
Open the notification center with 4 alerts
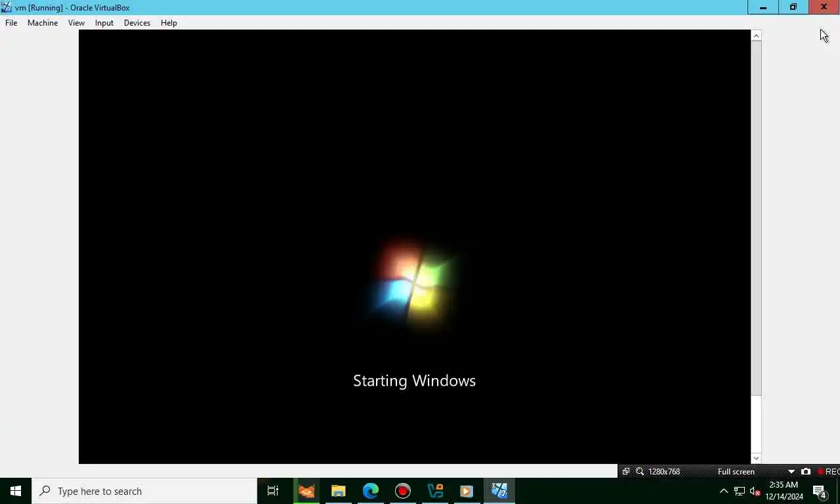pyautogui.click(x=820, y=491)
